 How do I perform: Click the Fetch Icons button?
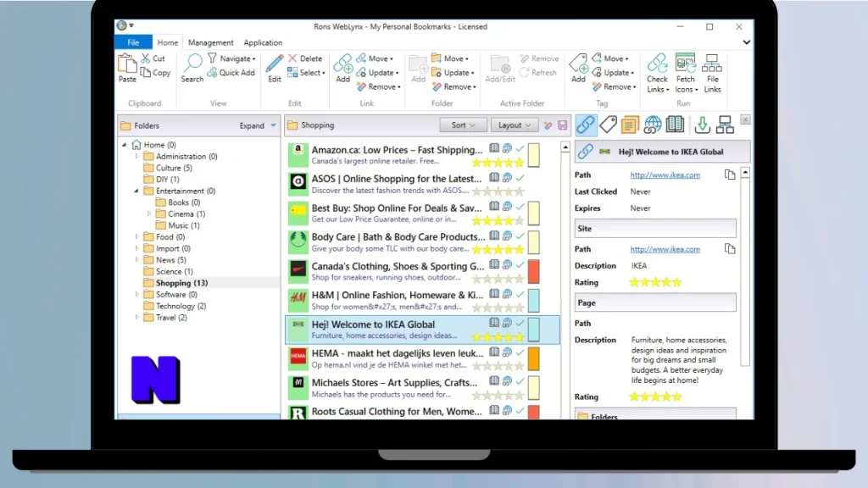[x=686, y=73]
